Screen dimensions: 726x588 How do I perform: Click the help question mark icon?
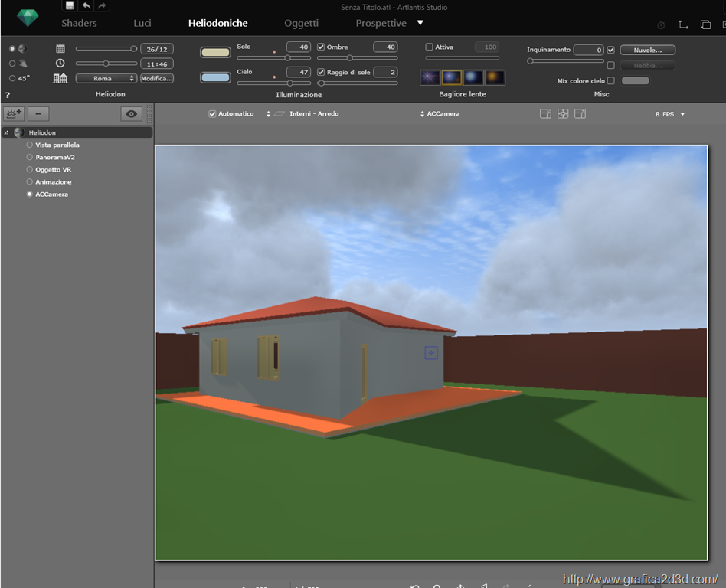pyautogui.click(x=8, y=95)
